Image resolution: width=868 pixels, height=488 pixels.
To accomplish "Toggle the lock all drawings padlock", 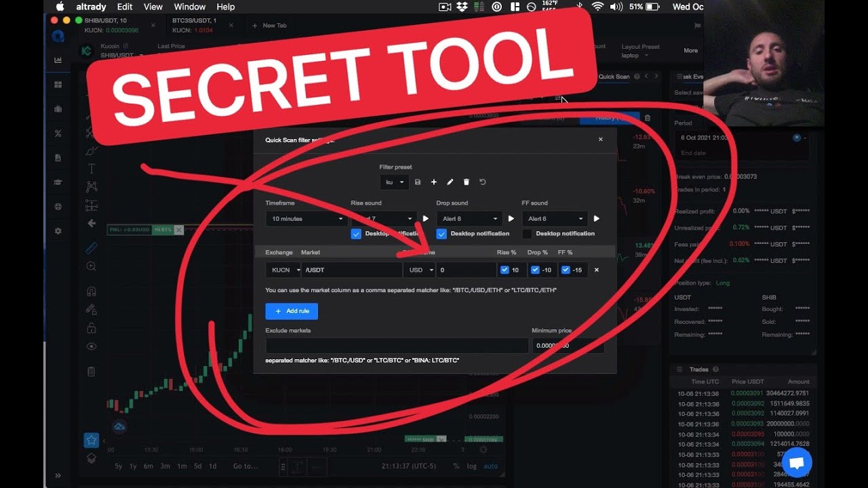I will point(92,328).
